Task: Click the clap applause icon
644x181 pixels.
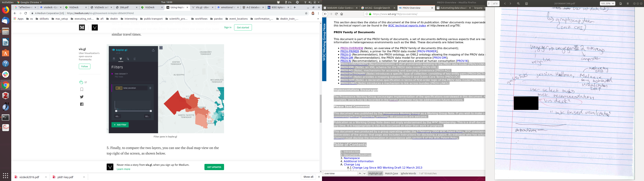Action: (x=81, y=82)
